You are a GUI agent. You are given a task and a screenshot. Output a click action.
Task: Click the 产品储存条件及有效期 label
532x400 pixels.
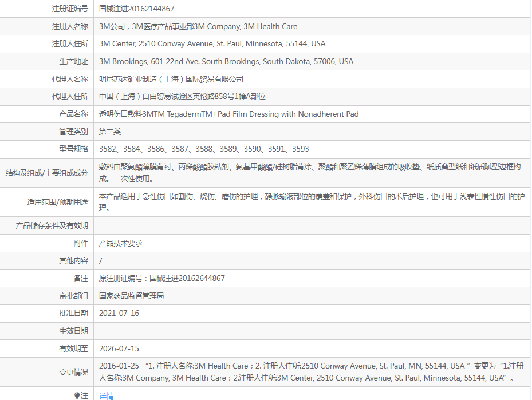tap(52, 225)
